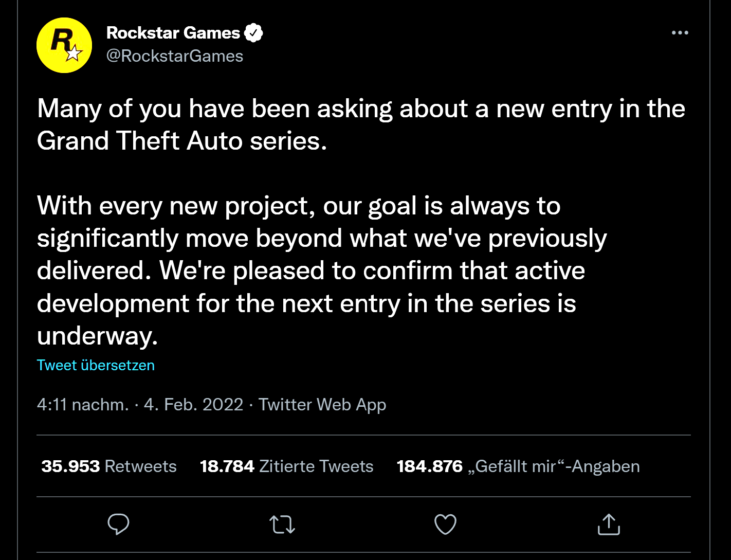
Task: Like the tweet with heart icon
Action: (x=445, y=524)
